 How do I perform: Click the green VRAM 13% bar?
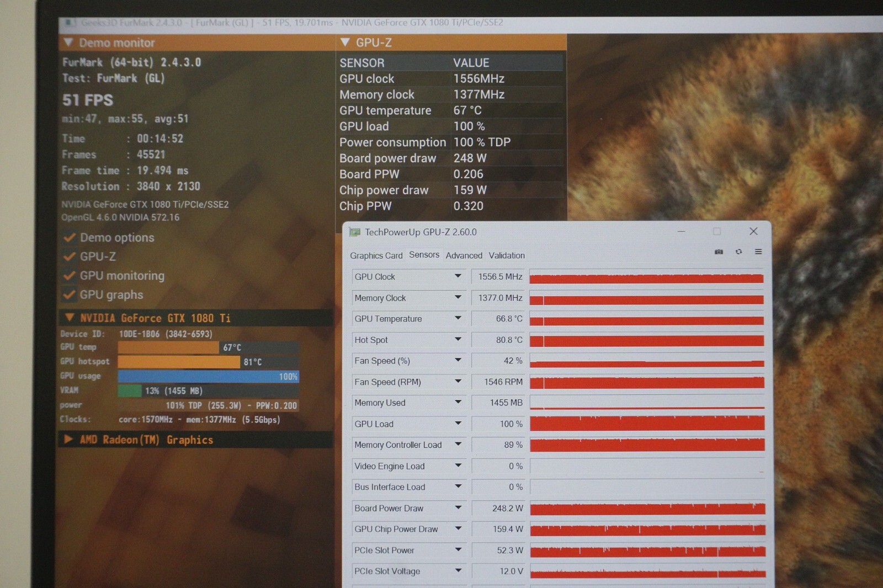click(130, 391)
